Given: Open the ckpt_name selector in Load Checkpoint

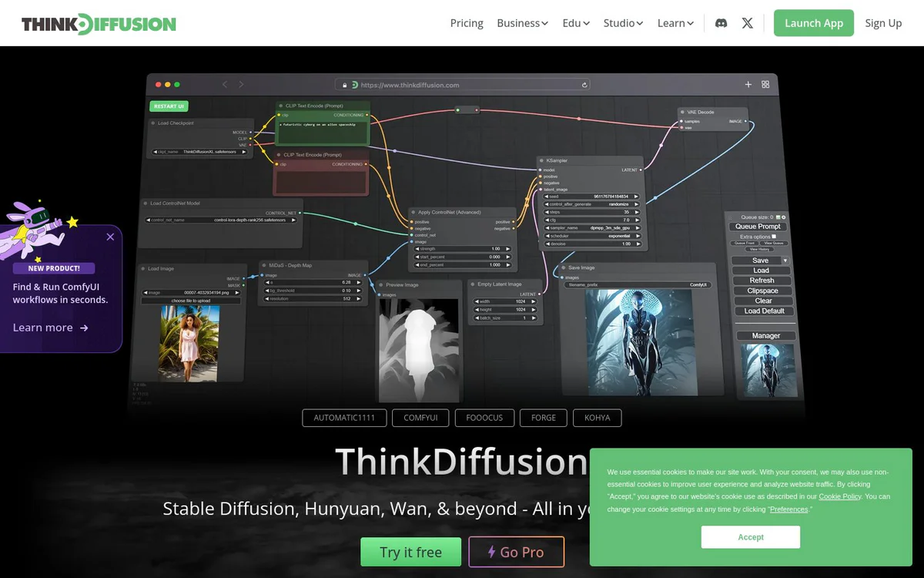Looking at the screenshot, I should [x=199, y=152].
